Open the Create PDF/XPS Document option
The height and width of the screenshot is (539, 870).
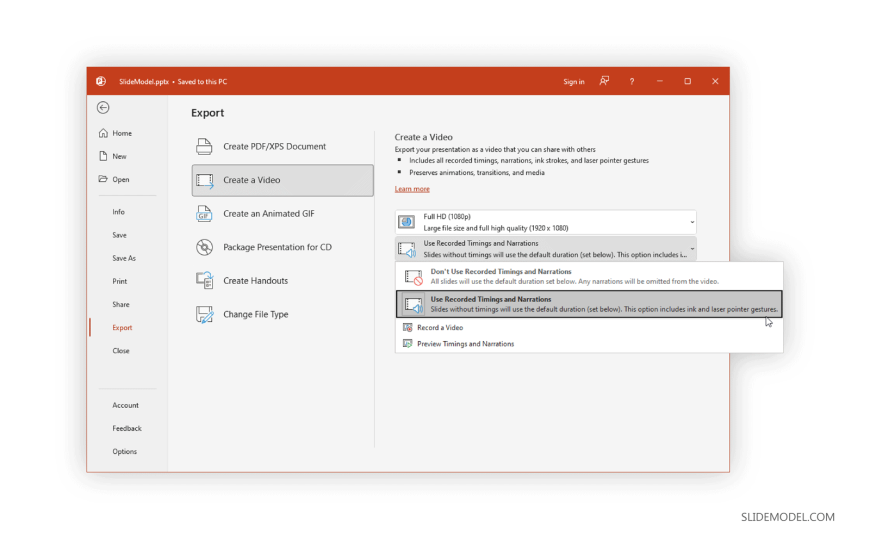[x=282, y=147]
